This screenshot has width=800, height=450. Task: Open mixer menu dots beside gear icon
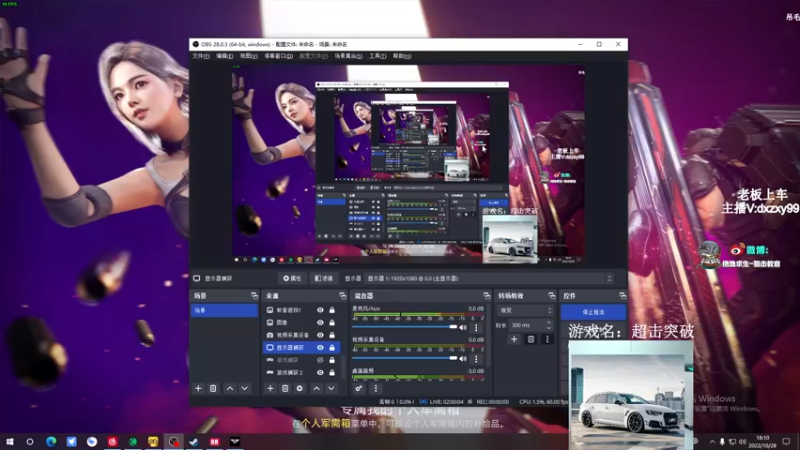pos(376,389)
